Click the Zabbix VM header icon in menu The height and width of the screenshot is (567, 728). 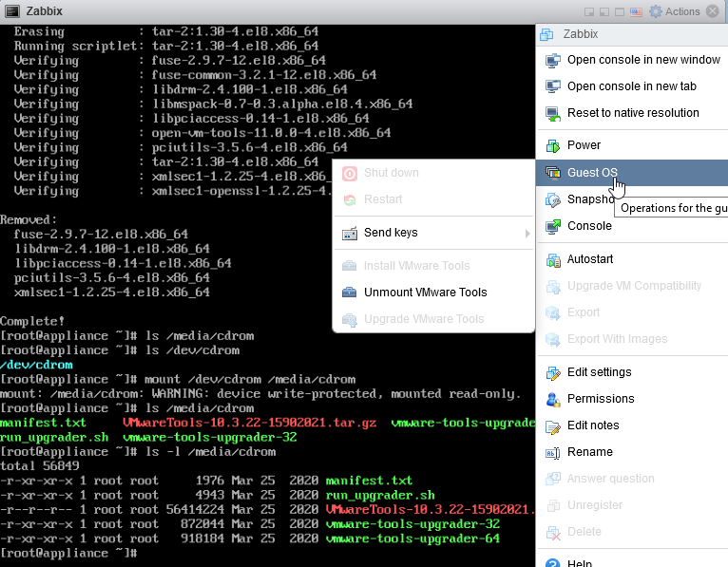pyautogui.click(x=546, y=34)
